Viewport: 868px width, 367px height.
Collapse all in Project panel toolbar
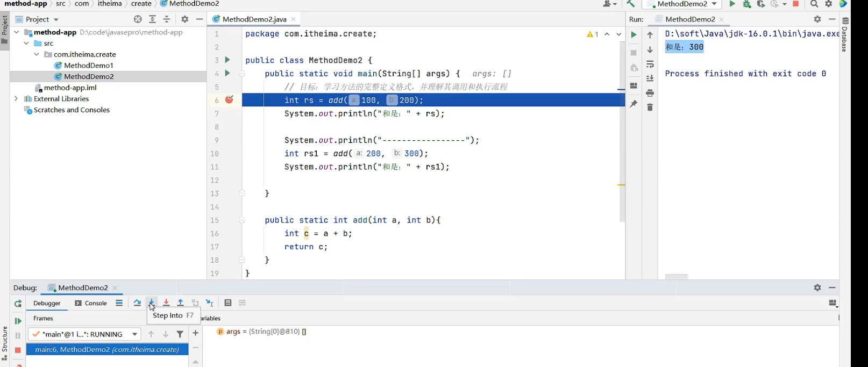point(167,19)
